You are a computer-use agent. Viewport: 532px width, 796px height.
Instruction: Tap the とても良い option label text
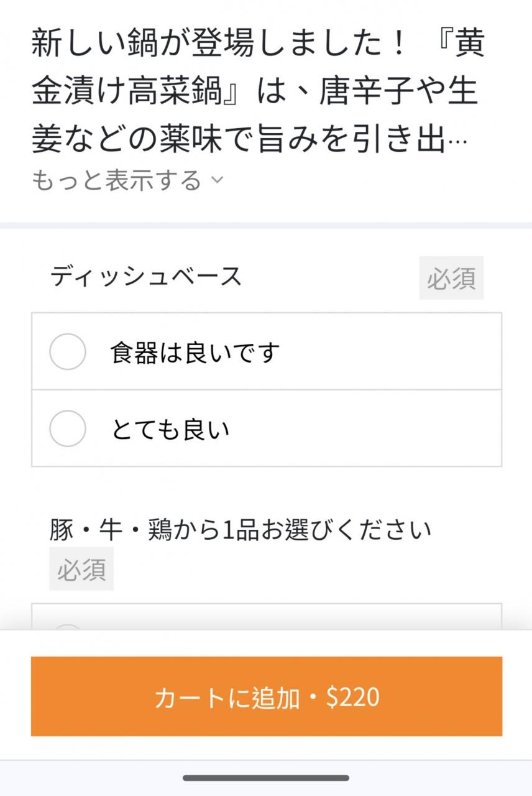[x=170, y=429]
